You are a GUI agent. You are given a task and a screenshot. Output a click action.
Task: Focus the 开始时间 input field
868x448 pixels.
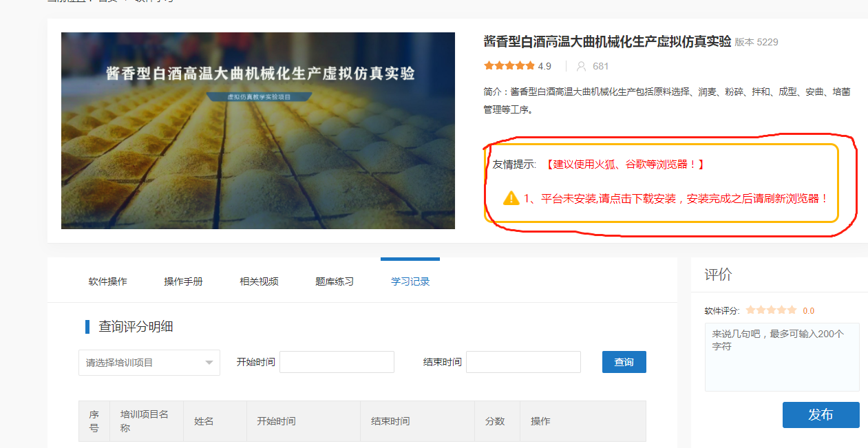(x=337, y=362)
